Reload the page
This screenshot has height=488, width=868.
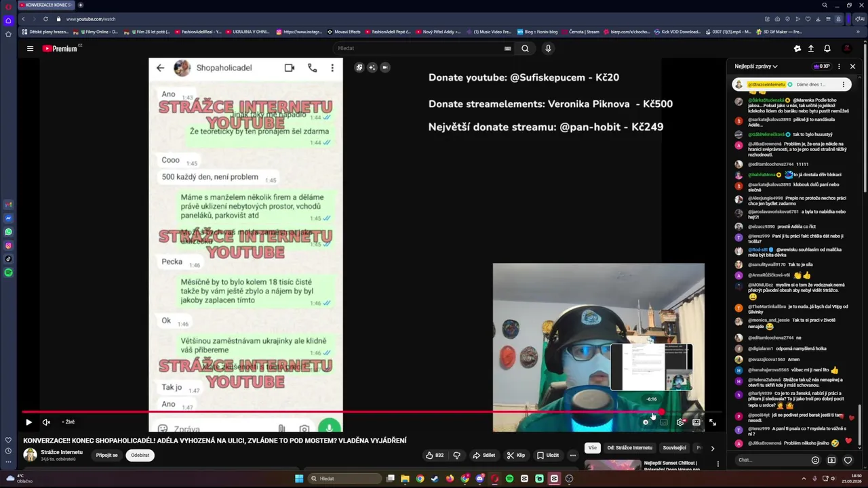(45, 19)
